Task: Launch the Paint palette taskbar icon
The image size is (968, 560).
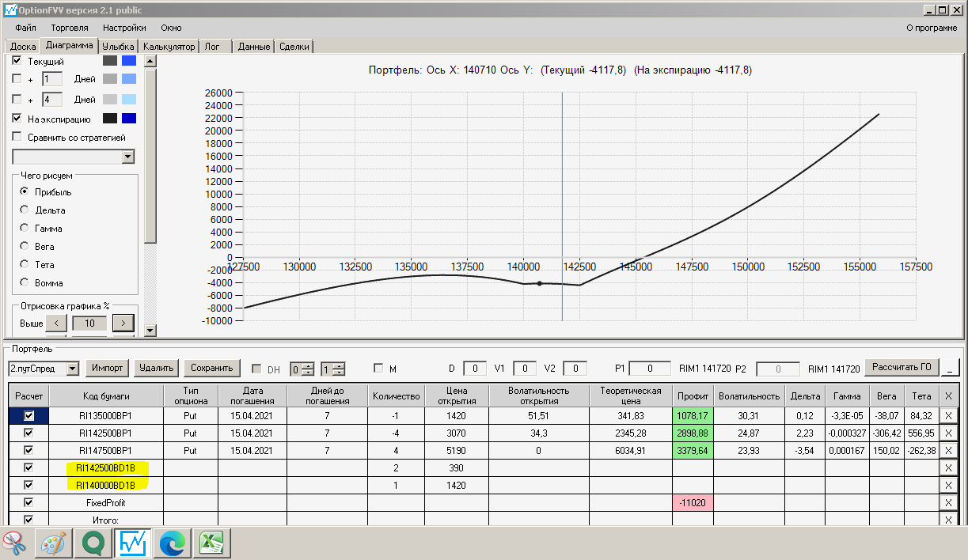Action: click(54, 543)
